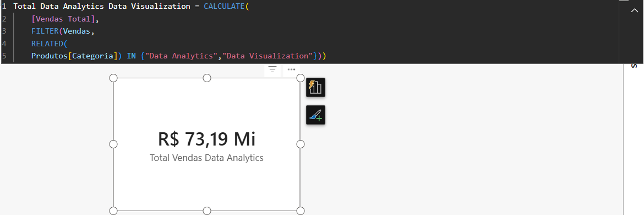Image resolution: width=644 pixels, height=215 pixels.
Task: Click the measure name Total Data Analytics Data Visualization
Action: tap(102, 7)
